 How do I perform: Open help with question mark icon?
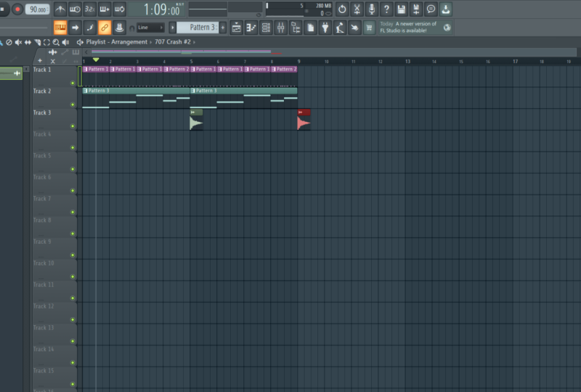[x=386, y=9]
